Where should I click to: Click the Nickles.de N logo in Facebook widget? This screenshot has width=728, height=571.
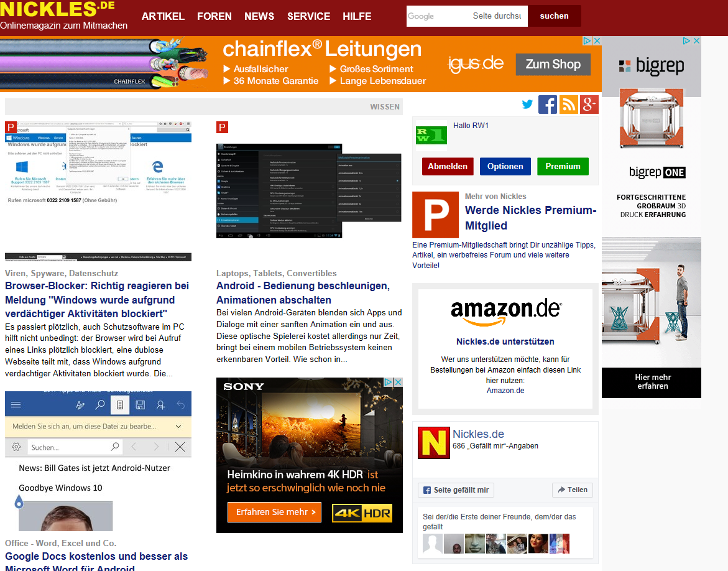[x=434, y=443]
